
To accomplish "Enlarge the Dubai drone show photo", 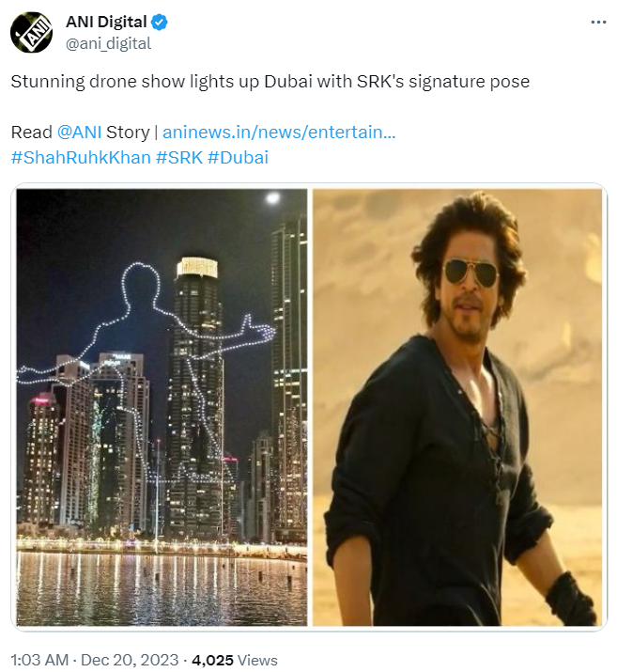I will point(162,407).
